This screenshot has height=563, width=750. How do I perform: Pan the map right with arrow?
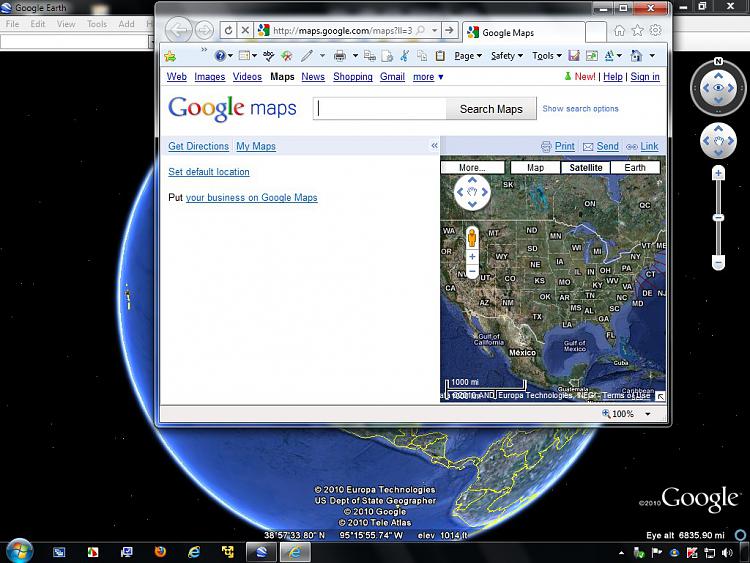[485, 192]
